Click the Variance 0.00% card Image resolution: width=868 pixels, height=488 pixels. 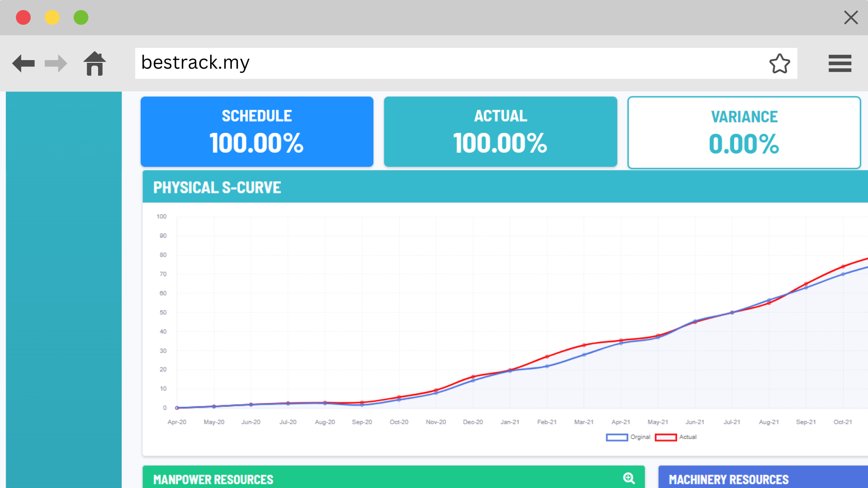pos(744,131)
